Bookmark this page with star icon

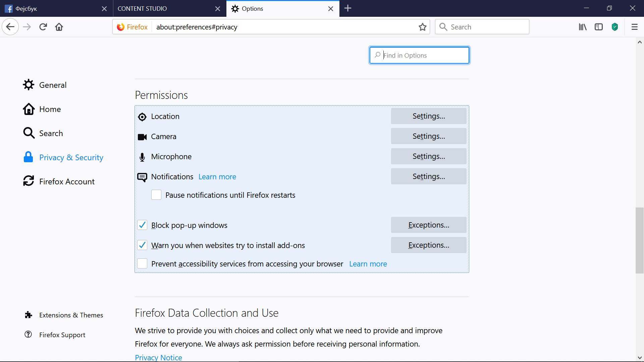[x=423, y=27]
